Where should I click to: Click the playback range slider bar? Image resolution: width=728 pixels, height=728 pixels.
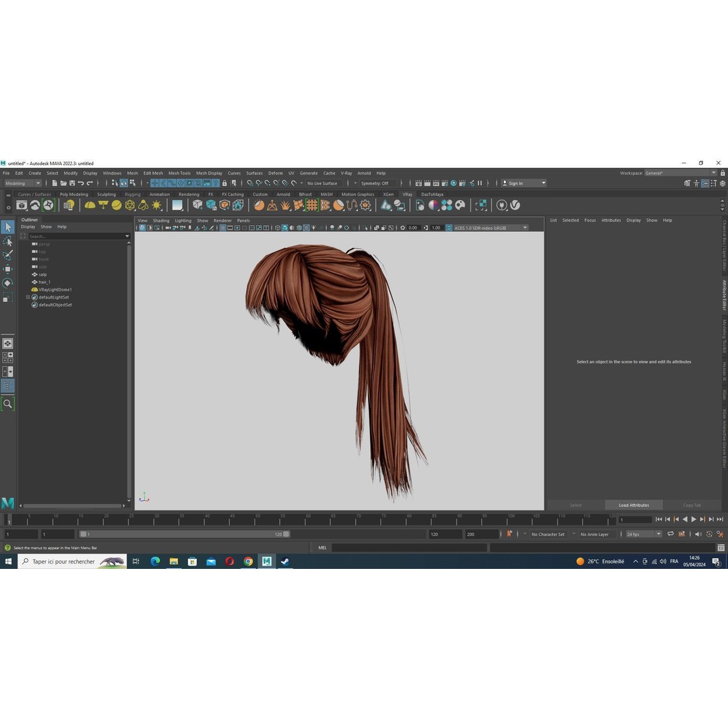pyautogui.click(x=185, y=535)
